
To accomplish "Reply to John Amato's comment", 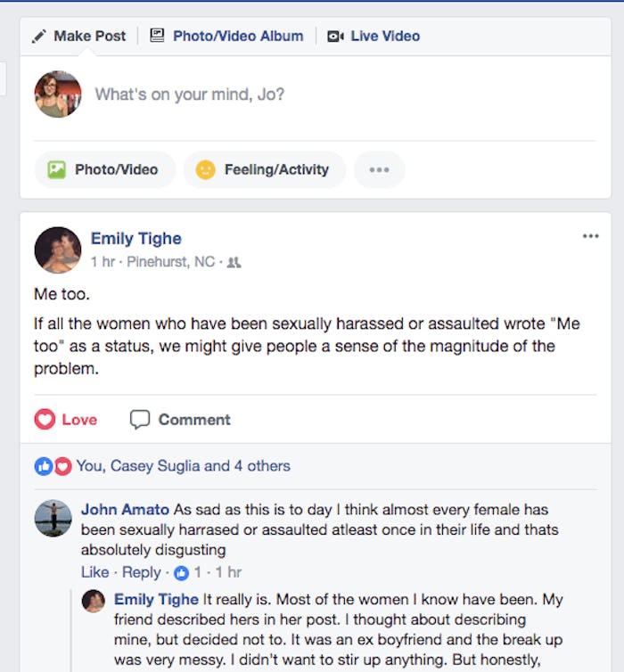I will (x=142, y=572).
